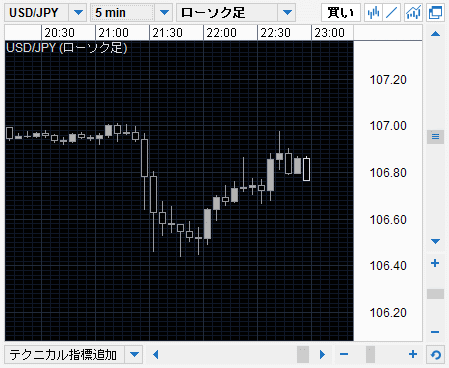Move chart left with bottom arrow
Viewport: 449px width, 368px height.
click(x=155, y=354)
